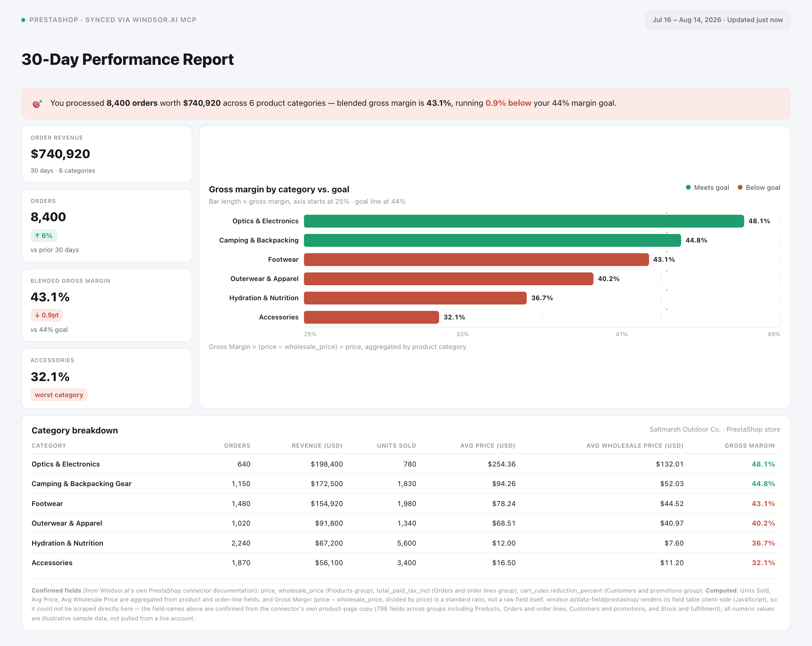Click Outerwear & Apparel table row name
This screenshot has height=646, width=812.
point(67,523)
